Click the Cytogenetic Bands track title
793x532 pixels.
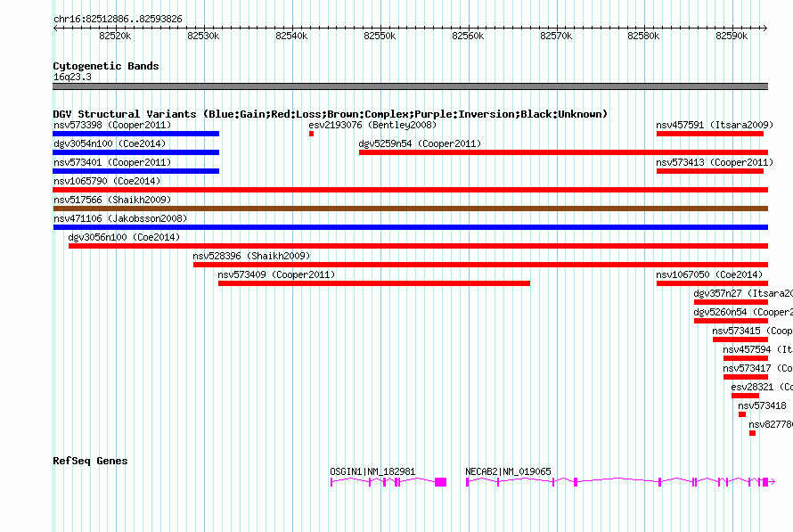tap(106, 66)
